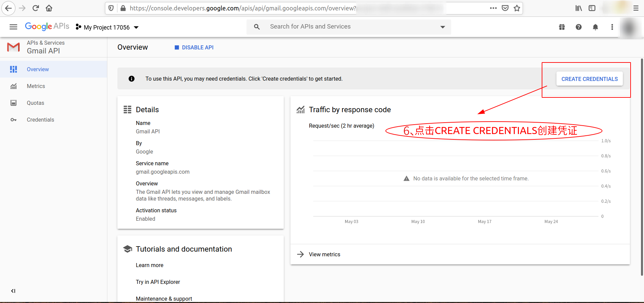This screenshot has width=644, height=303.
Task: Click the browser forward arrow
Action: 22,8
